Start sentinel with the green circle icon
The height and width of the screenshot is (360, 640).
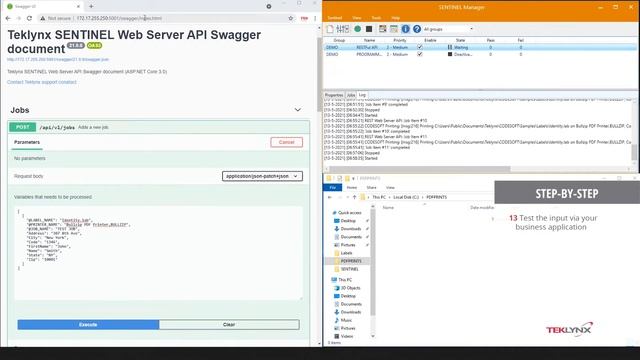click(358, 29)
